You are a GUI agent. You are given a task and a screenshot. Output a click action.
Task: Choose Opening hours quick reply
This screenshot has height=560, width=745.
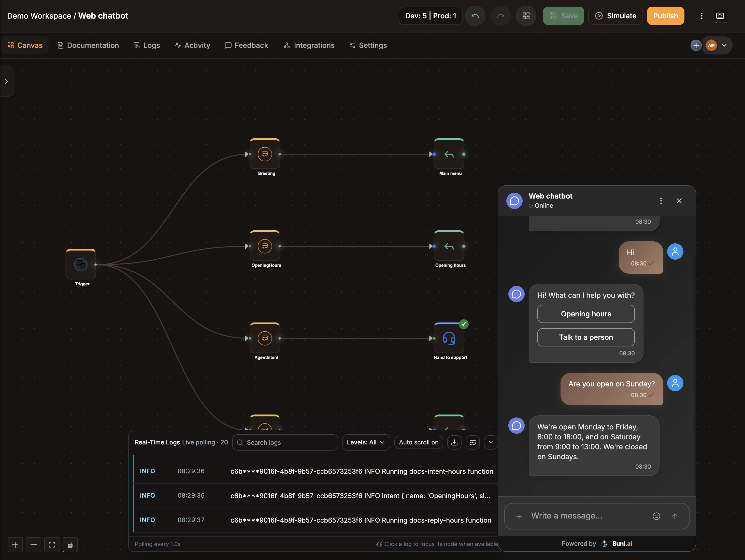[x=586, y=314]
